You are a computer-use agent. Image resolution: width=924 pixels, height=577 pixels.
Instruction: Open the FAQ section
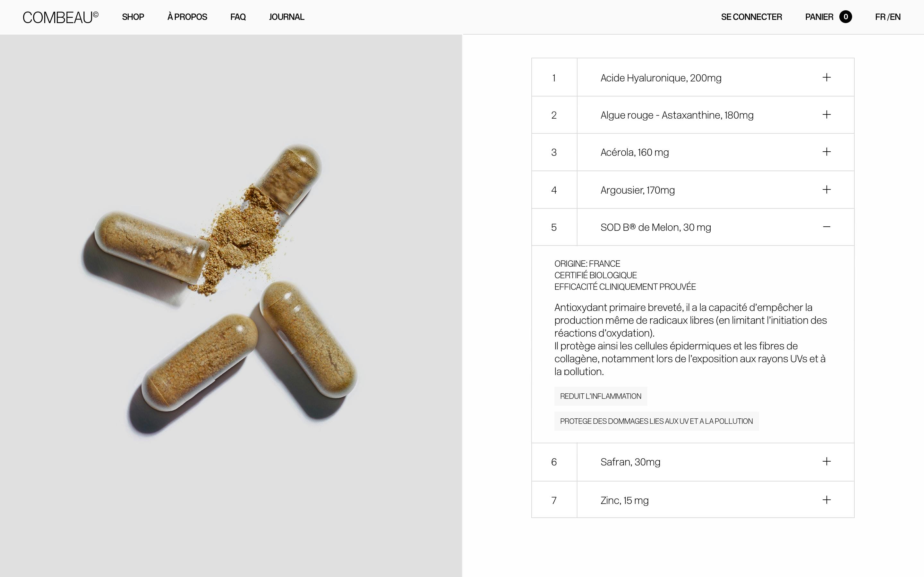point(237,17)
